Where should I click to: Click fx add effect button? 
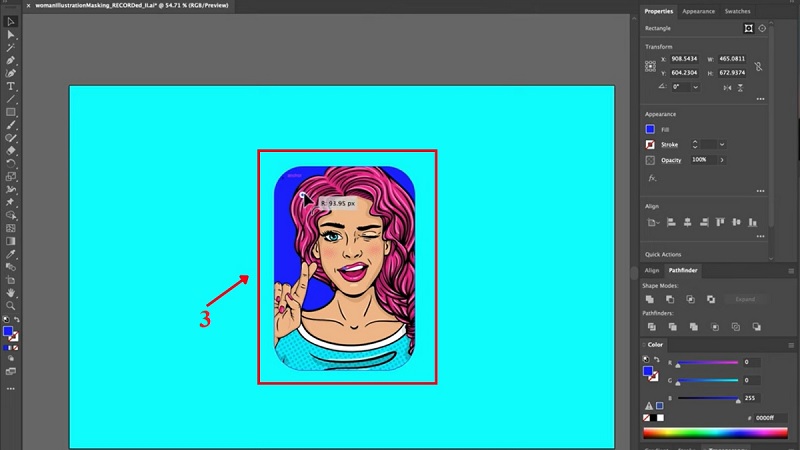[x=652, y=178]
